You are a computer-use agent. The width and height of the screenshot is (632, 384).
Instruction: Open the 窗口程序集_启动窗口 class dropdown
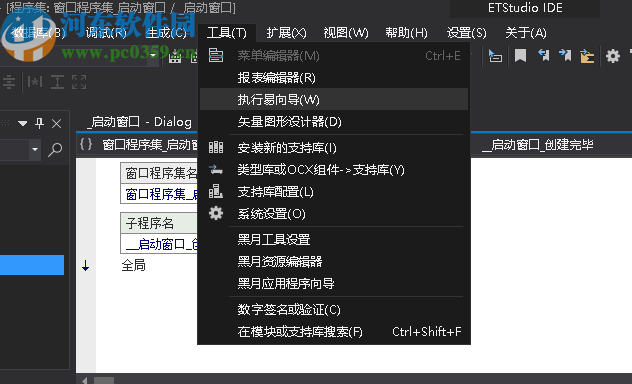[149, 145]
